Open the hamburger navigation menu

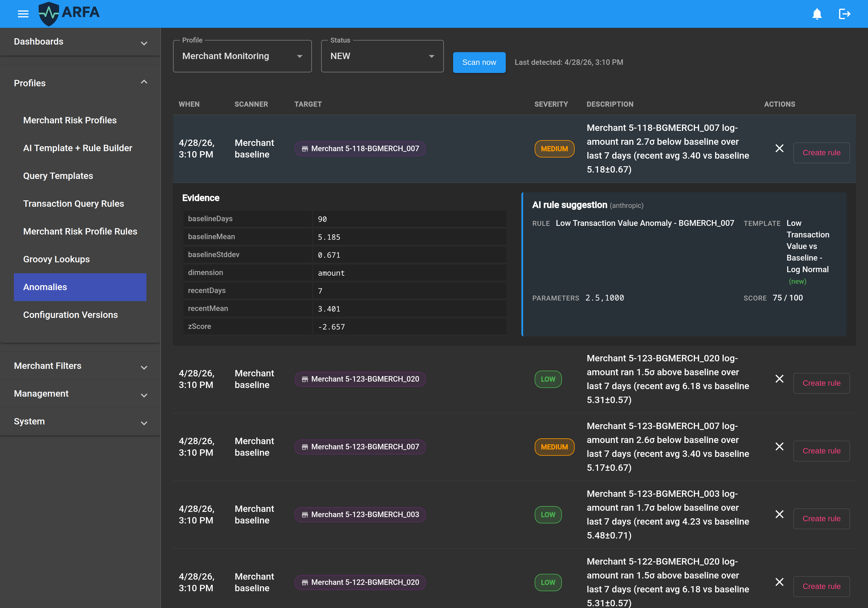click(x=23, y=14)
